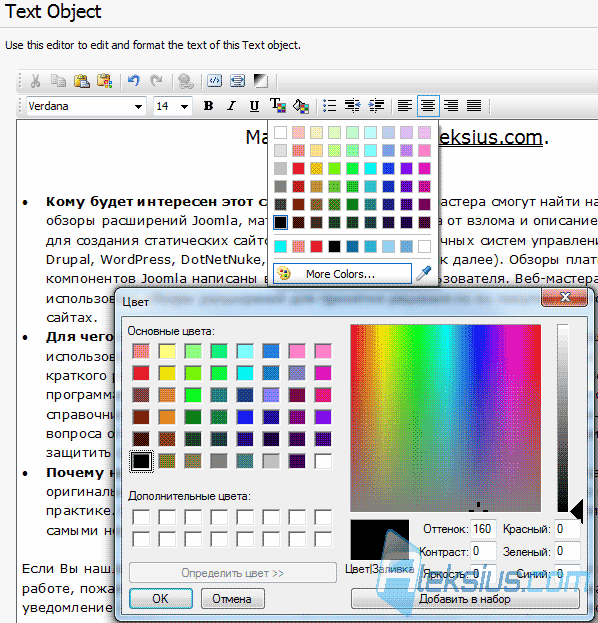Toggle Italic formatting

tap(231, 106)
